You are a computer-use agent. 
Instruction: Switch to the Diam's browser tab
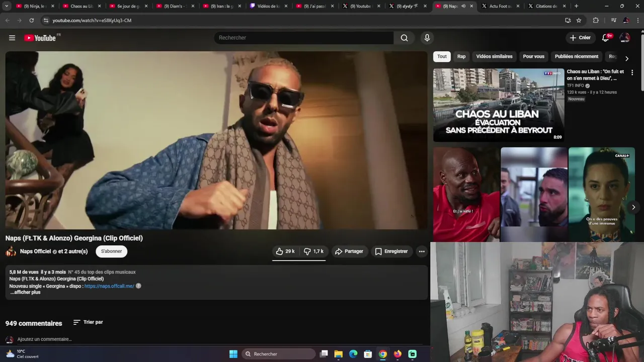click(175, 6)
